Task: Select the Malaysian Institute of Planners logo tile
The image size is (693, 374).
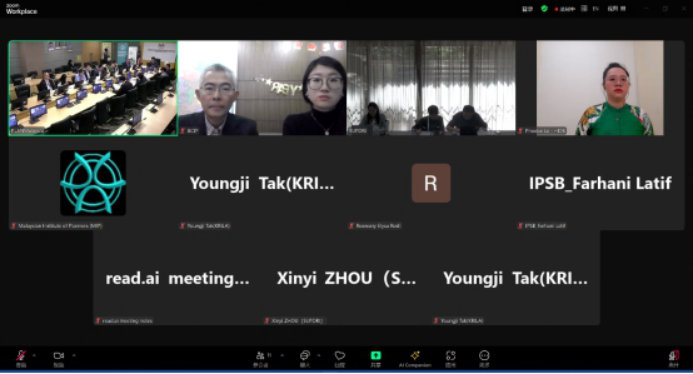Action: click(93, 183)
